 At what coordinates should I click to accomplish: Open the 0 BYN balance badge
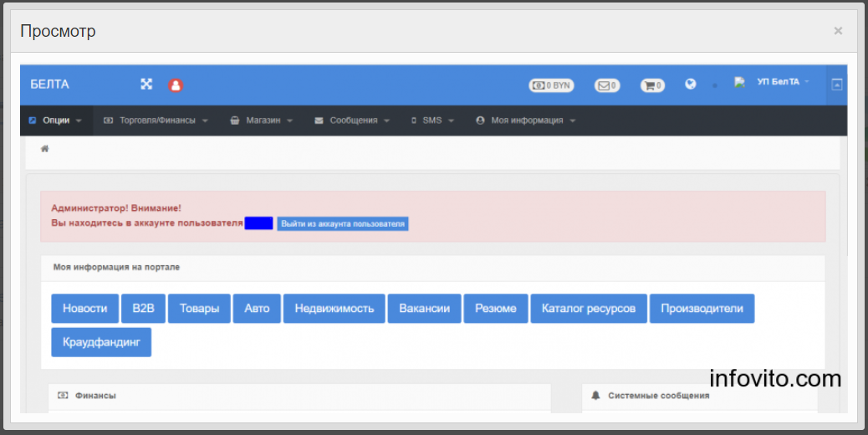pyautogui.click(x=551, y=85)
